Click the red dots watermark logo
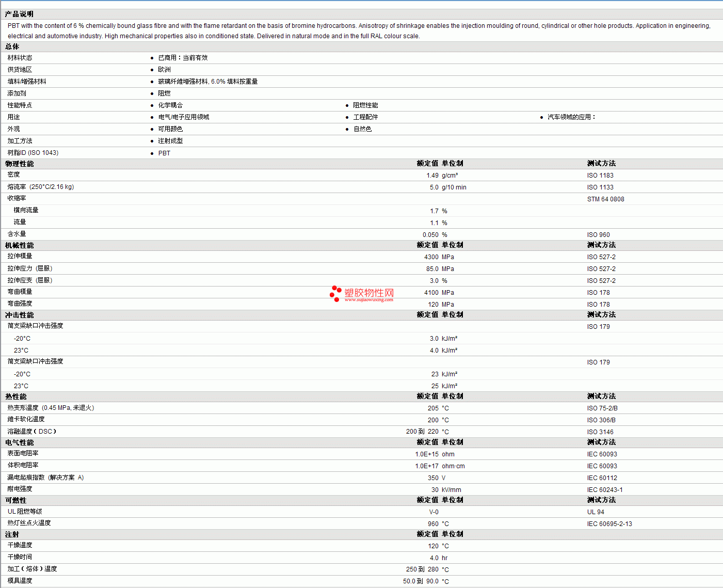The image size is (723, 588). point(335,293)
